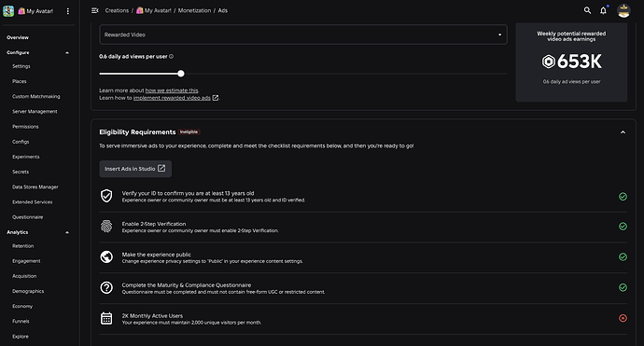Open Settings under Configure

tap(21, 66)
